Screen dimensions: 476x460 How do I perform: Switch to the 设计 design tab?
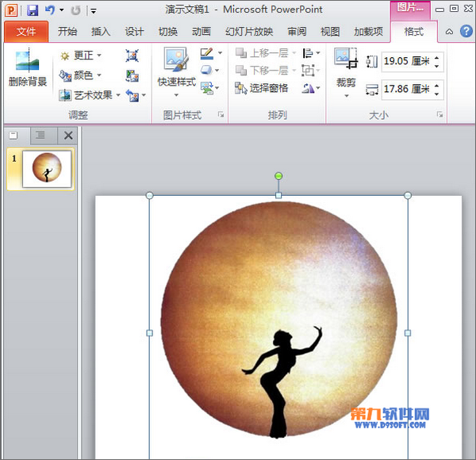coord(134,32)
